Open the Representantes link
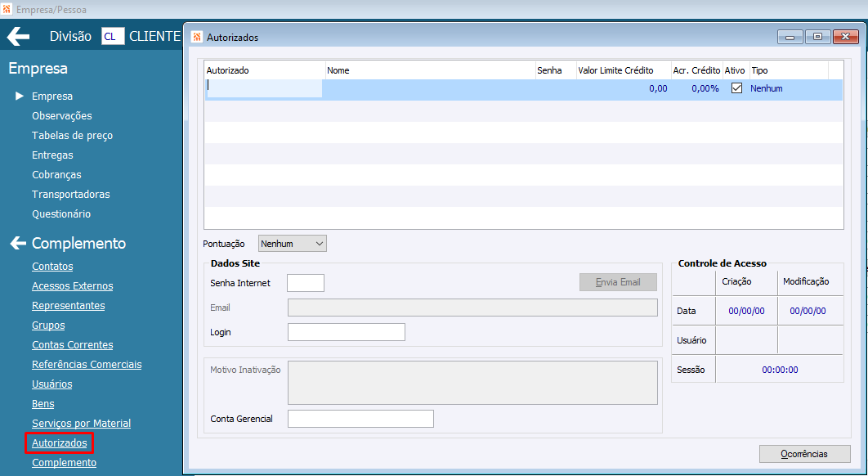The image size is (868, 476). [68, 305]
